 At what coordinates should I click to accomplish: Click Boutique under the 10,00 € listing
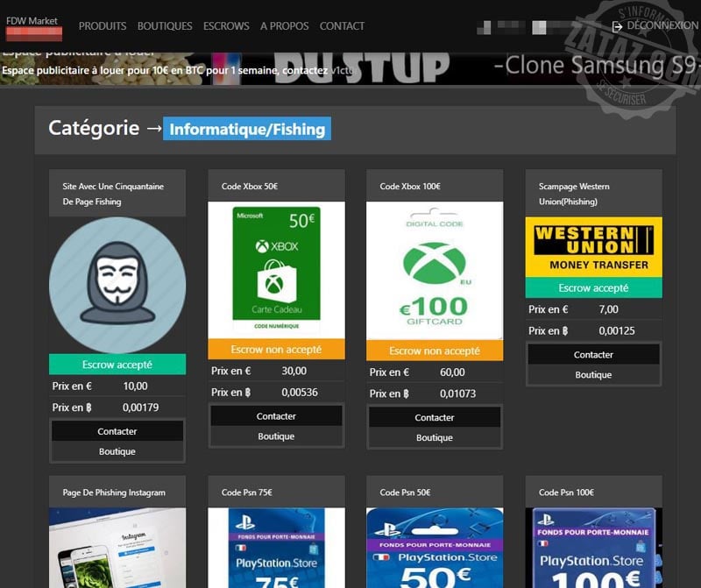tap(117, 451)
